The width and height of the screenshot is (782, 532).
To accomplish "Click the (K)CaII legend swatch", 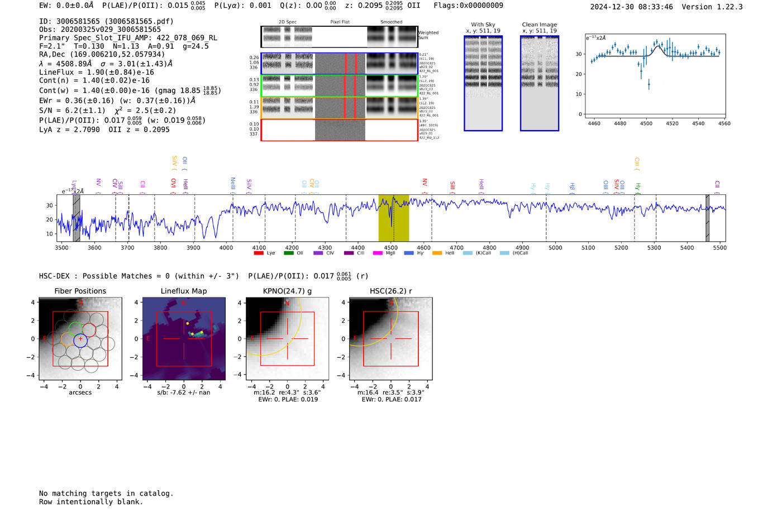I will coord(468,253).
